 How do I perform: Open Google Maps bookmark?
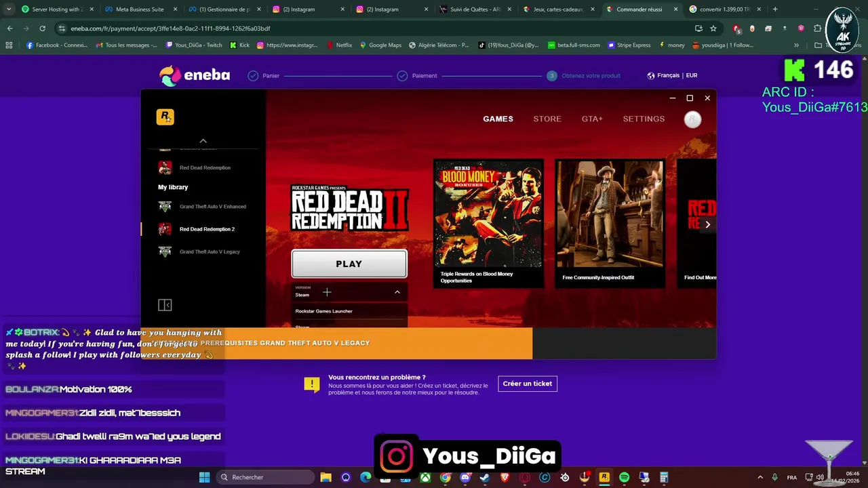click(380, 45)
